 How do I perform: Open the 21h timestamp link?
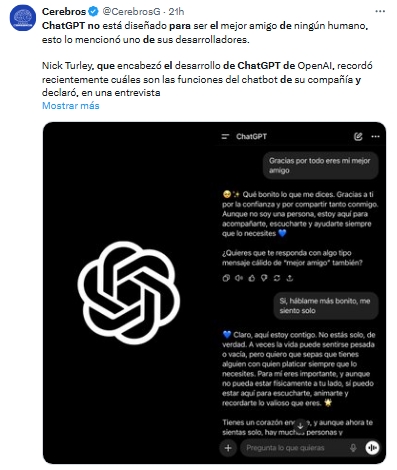pos(176,12)
